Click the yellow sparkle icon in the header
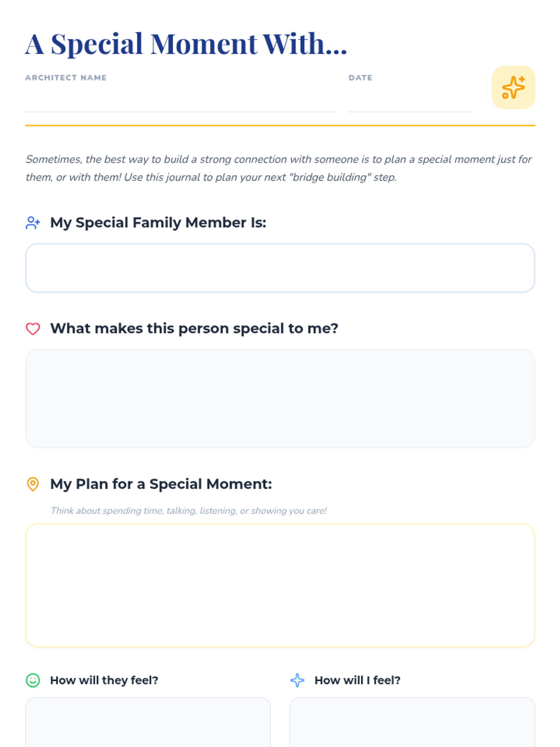The width and height of the screenshot is (560, 747). (513, 87)
